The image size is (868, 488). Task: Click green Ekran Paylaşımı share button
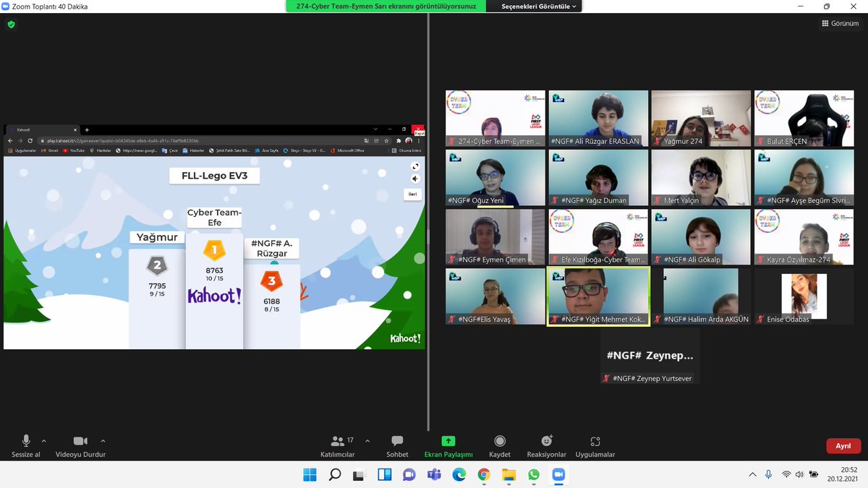point(448,446)
